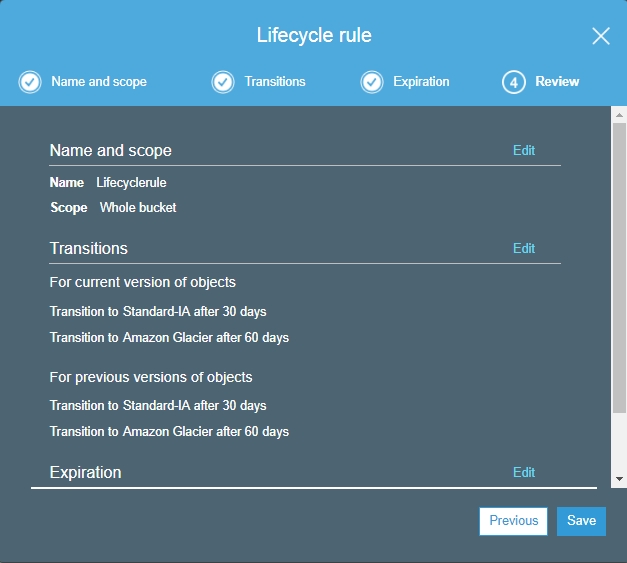Viewport: 627px width, 563px height.
Task: Go to the Name and scope step
Action: click(x=98, y=82)
